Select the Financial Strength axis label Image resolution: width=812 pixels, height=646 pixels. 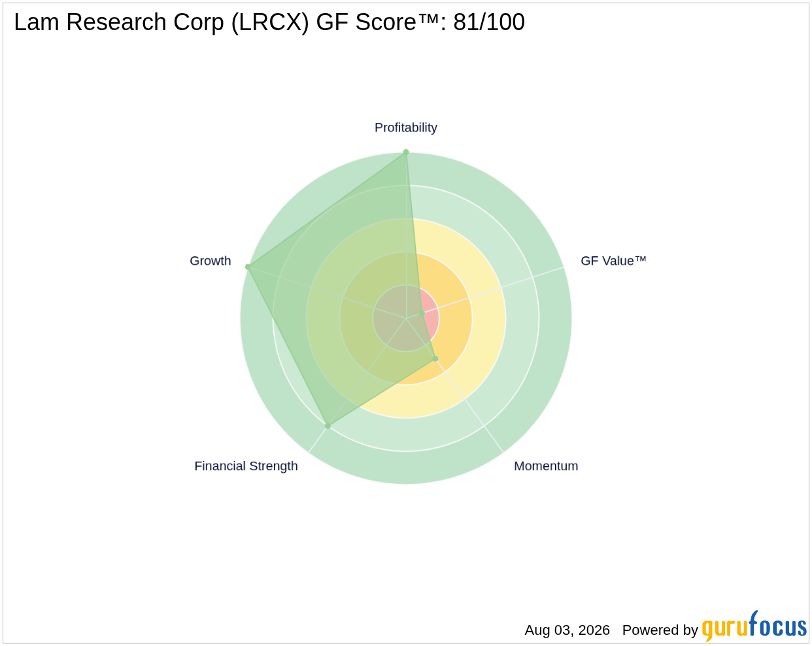tap(246, 466)
